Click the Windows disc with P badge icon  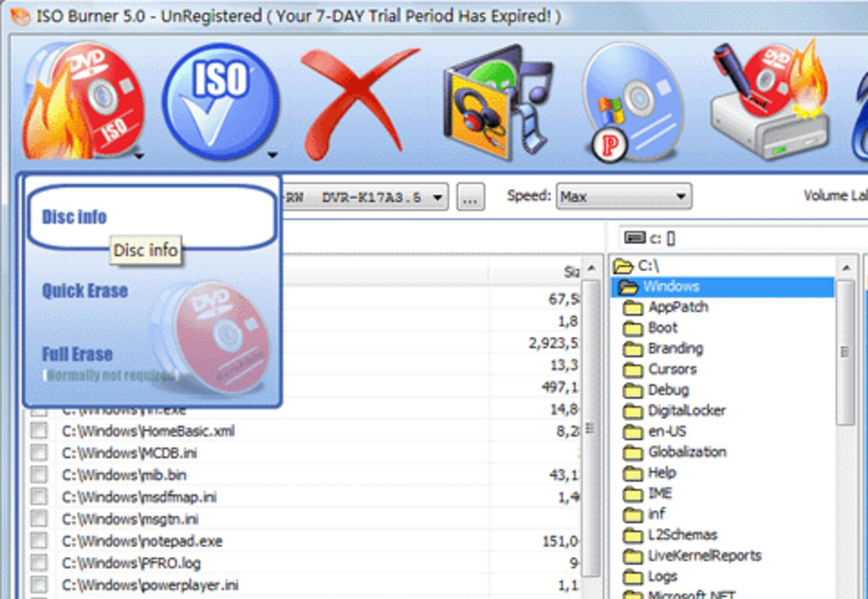(634, 103)
